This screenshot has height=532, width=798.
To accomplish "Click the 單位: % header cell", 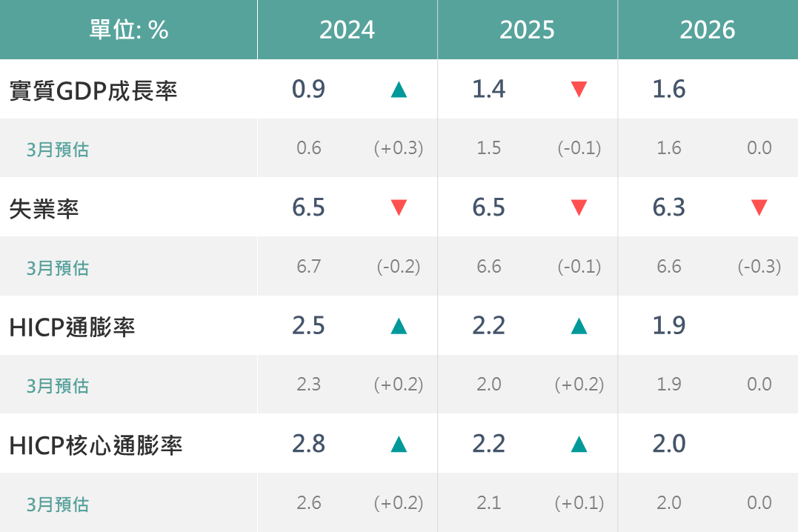I will pyautogui.click(x=129, y=30).
